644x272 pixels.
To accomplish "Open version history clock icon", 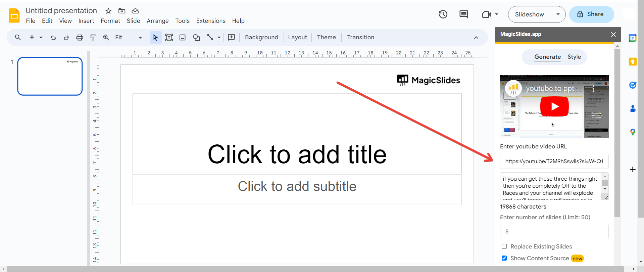I will click(x=443, y=14).
